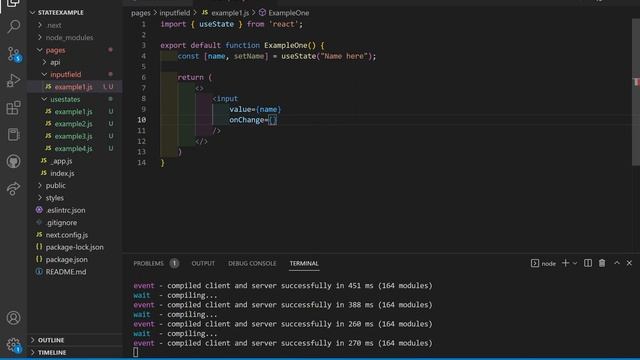Open example2.js file
640x360 pixels.
(x=75, y=124)
